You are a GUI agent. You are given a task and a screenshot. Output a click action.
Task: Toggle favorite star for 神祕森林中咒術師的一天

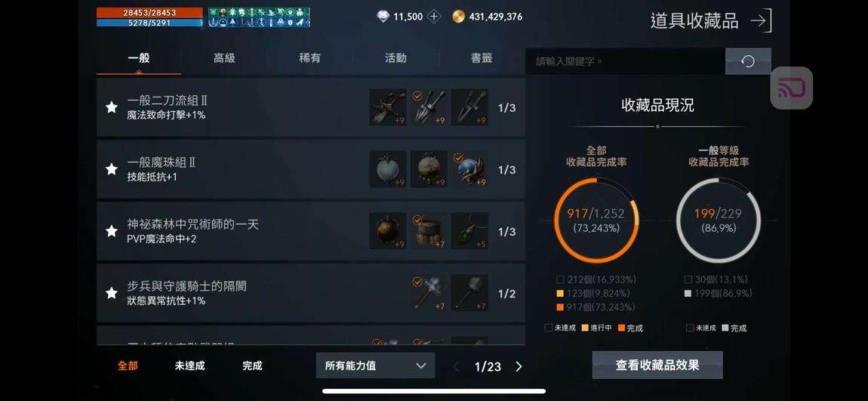111,231
